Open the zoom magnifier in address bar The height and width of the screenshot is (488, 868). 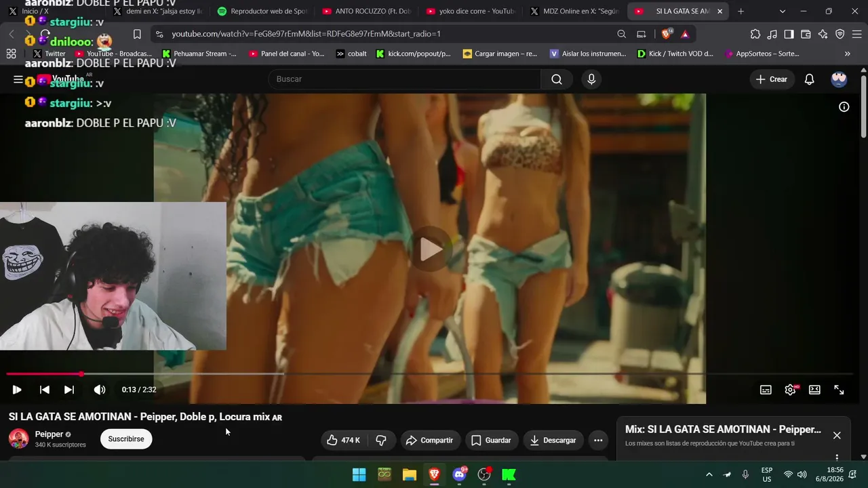click(622, 34)
